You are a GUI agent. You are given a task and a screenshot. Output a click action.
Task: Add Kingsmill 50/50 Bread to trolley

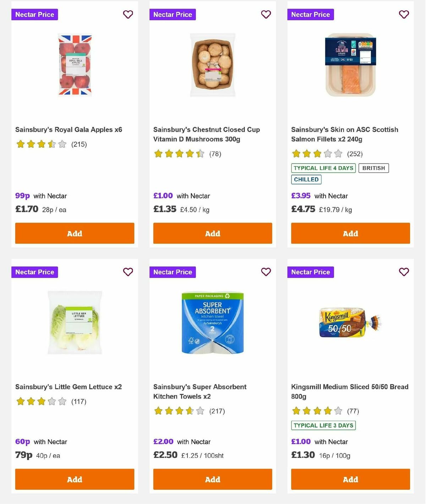(350, 479)
